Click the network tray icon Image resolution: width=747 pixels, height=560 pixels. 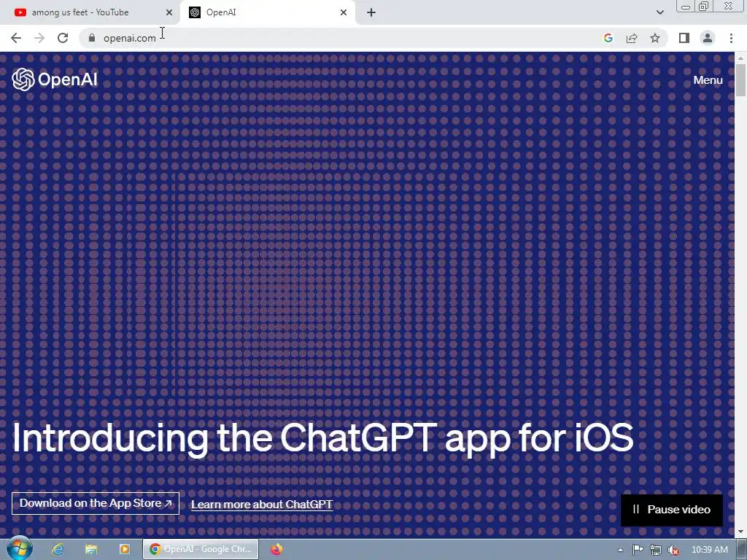656,550
